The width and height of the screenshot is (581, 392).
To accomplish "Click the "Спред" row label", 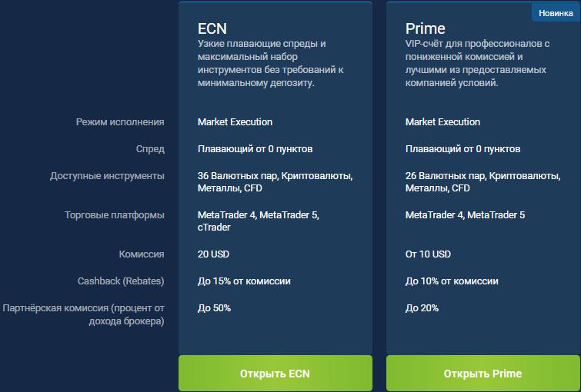I will coord(150,149).
